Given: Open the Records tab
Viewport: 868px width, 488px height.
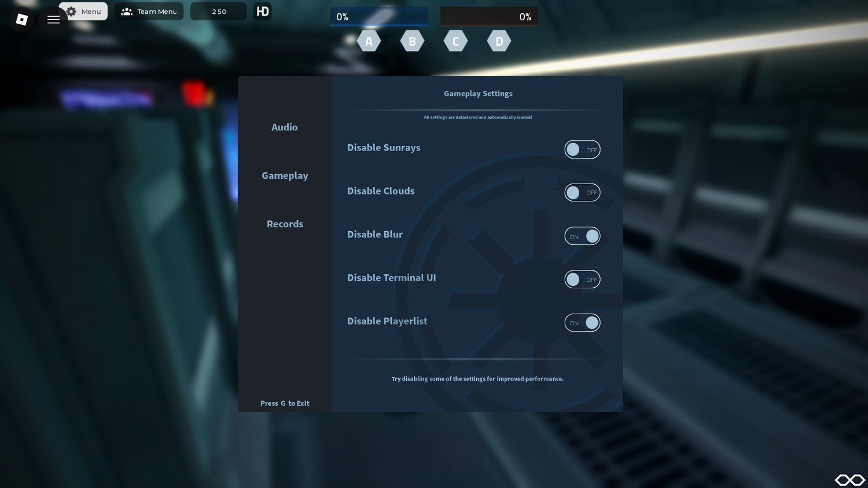Looking at the screenshot, I should click(x=285, y=224).
